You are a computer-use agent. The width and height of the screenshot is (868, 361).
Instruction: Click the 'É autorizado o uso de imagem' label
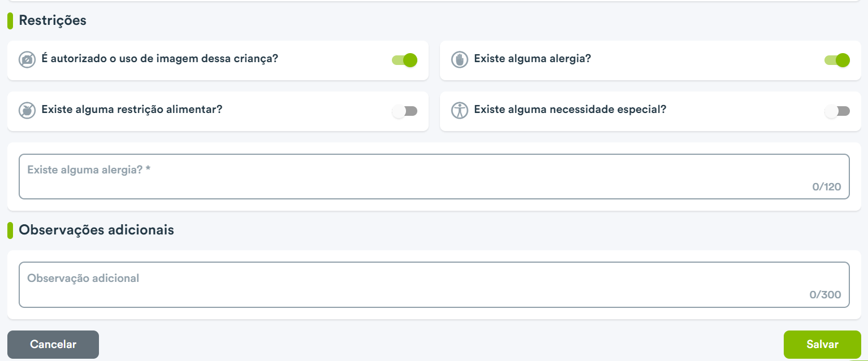click(x=160, y=59)
